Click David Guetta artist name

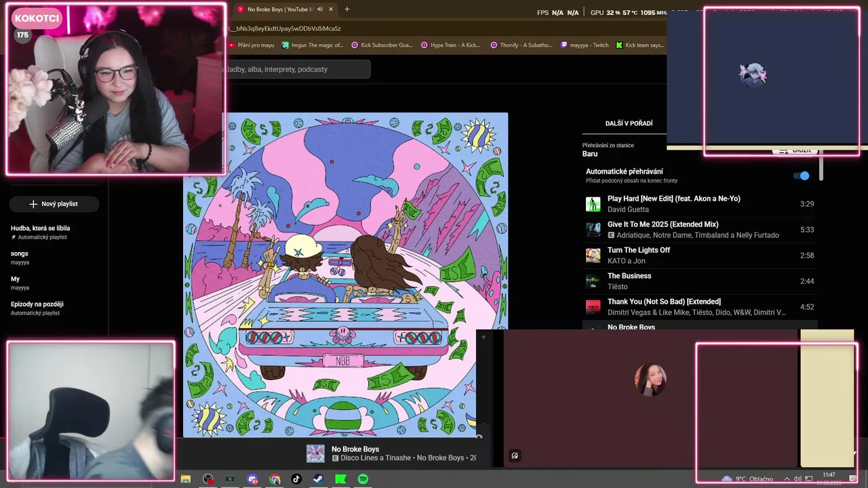(628, 209)
